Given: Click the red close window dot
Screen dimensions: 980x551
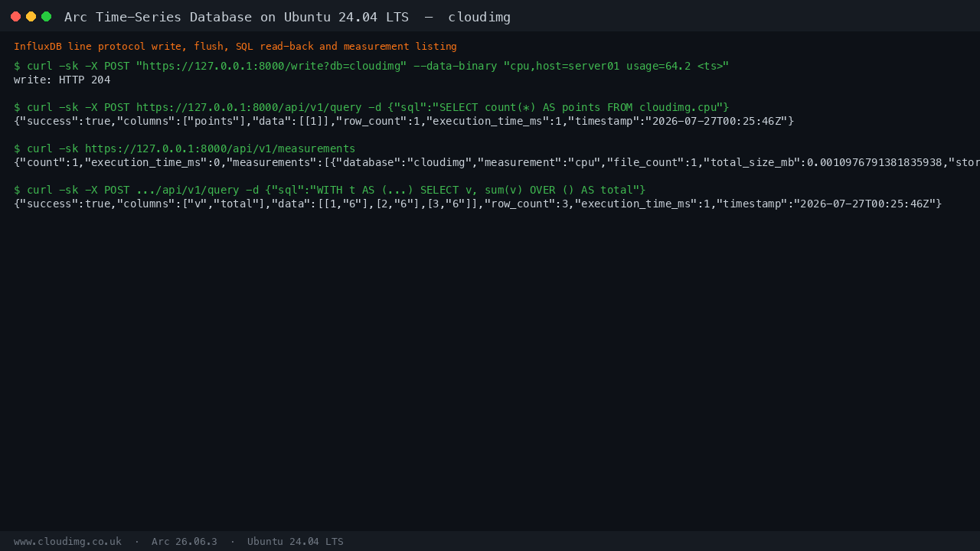Looking at the screenshot, I should point(15,16).
